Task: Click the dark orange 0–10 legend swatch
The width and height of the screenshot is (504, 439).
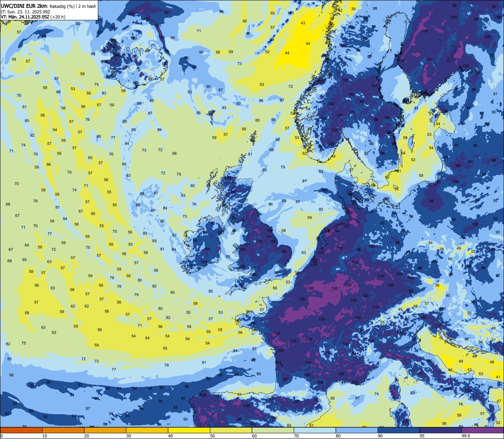Action: (x=21, y=430)
